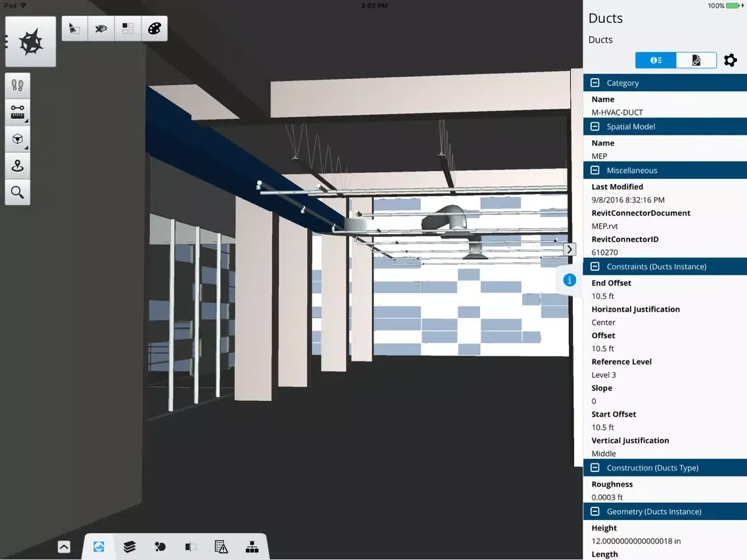Tap the compass navigation button
The height and width of the screenshot is (560, 747).
(30, 42)
